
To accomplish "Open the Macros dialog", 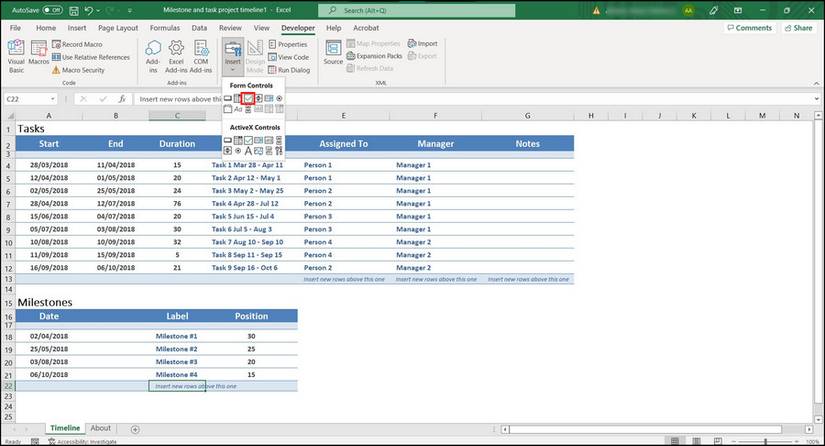I will pyautogui.click(x=38, y=53).
